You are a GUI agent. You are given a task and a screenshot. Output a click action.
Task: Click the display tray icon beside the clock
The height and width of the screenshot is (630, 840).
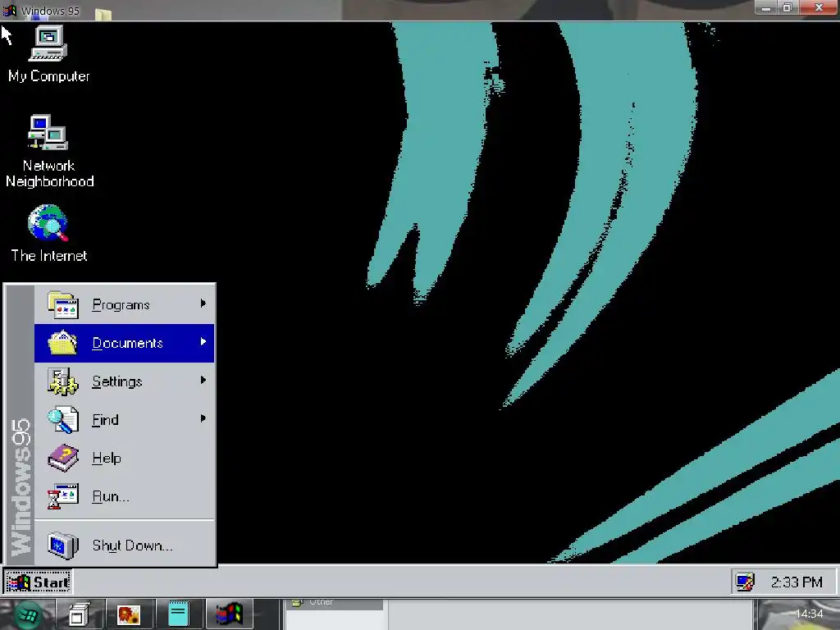745,582
